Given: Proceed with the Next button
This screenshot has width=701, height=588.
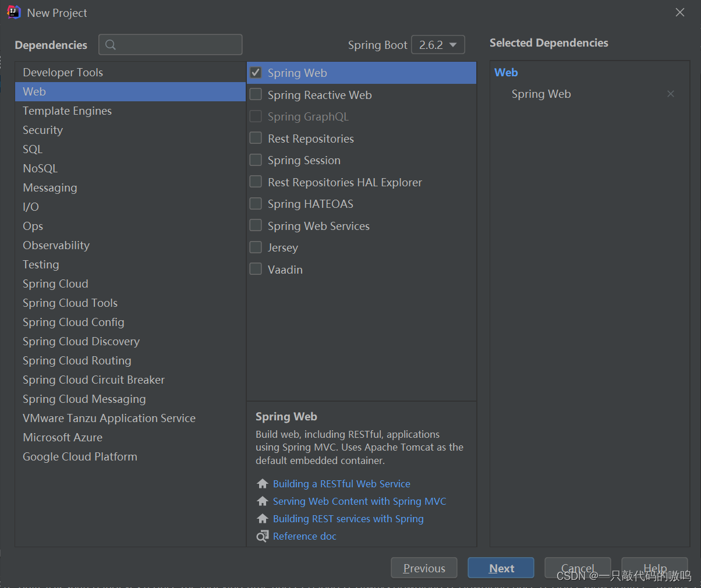Looking at the screenshot, I should point(501,568).
